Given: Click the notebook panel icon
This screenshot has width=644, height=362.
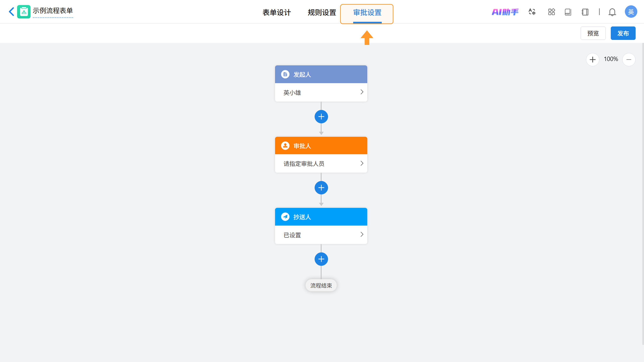Looking at the screenshot, I should [585, 12].
